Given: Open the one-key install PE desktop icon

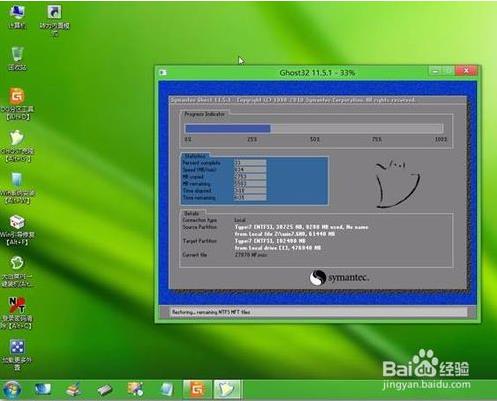Looking at the screenshot, I should 17,271.
